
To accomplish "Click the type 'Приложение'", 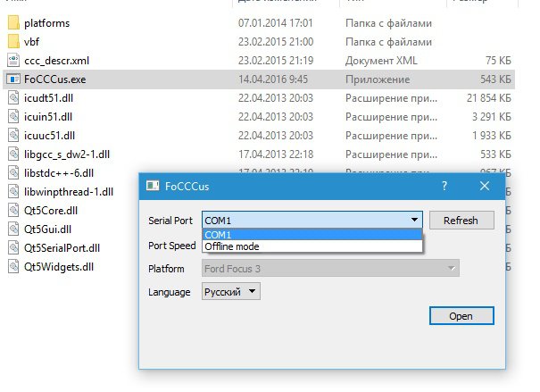I will (378, 79).
